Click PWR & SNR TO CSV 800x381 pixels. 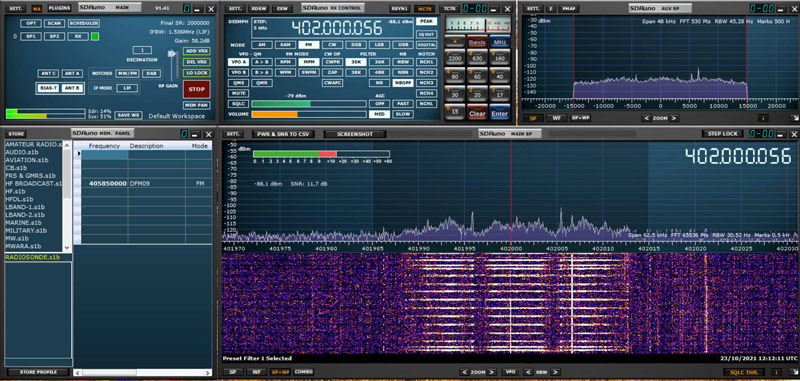pyautogui.click(x=283, y=134)
